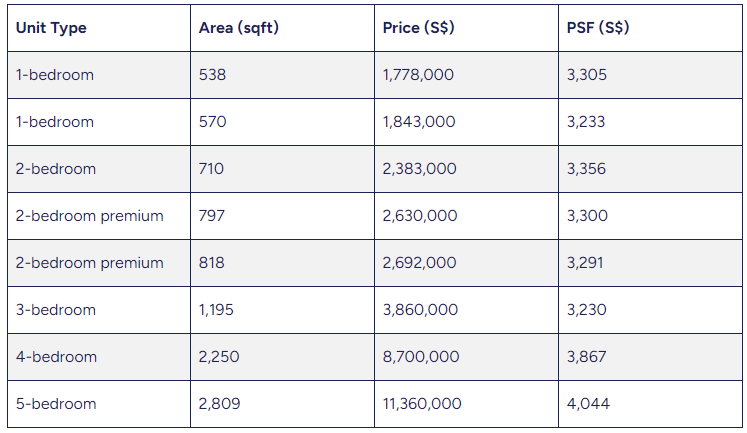Image resolution: width=747 pixels, height=433 pixels.
Task: Click the Price (S$) column header
Action: pos(418,28)
